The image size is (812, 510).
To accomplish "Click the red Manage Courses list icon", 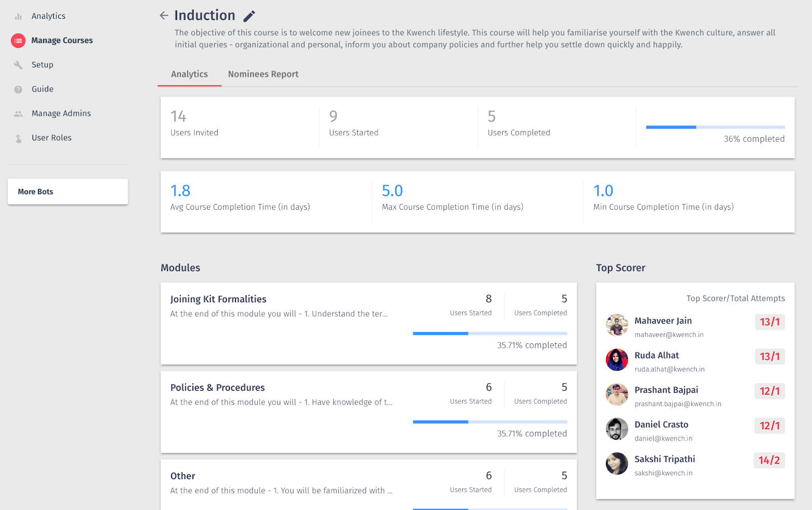I will click(x=18, y=41).
